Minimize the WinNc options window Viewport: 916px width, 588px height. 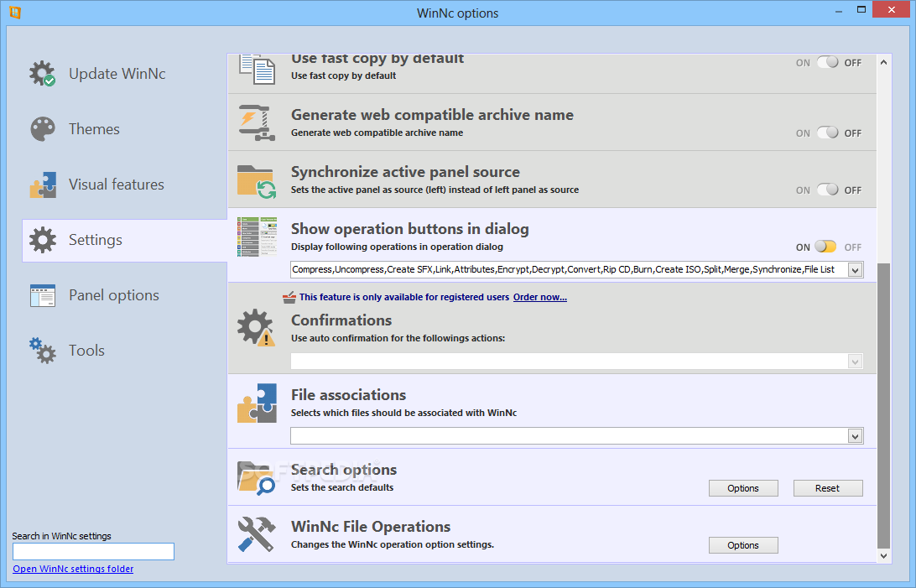[839, 11]
